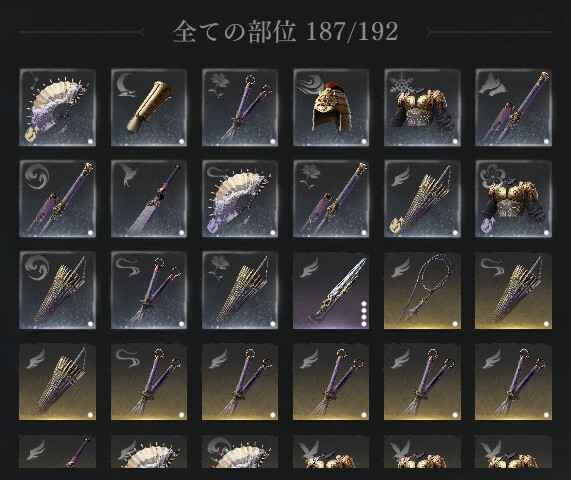Image resolution: width=571 pixels, height=480 pixels.
Task: Pick the gold chest armor with snowflake emblem
Action: [x=422, y=107]
